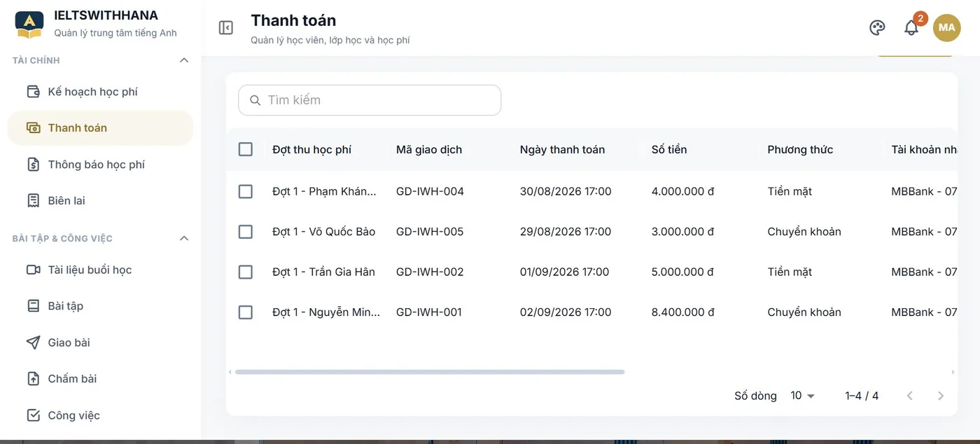Open Biên lai menu item
The height and width of the screenshot is (444, 980).
[100, 200]
